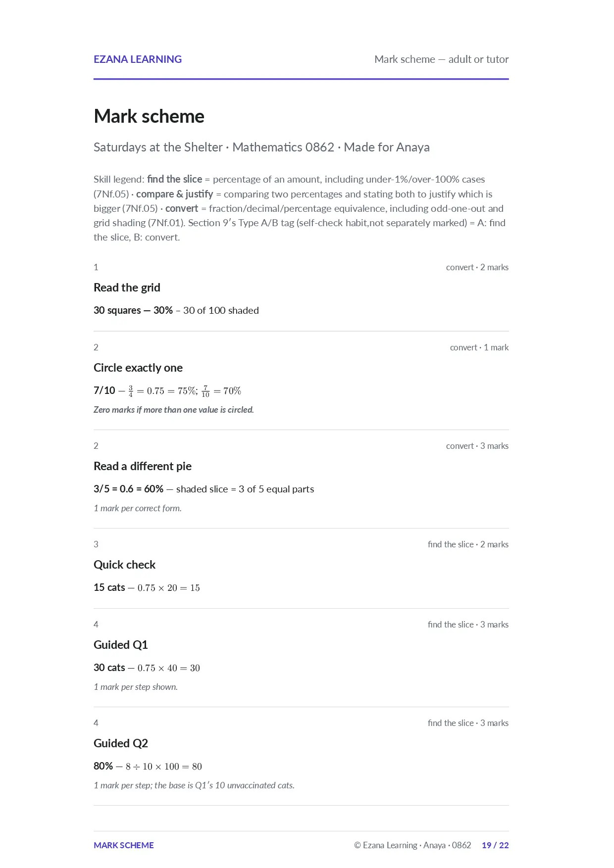The height and width of the screenshot is (868, 614).
Task: Click the bold 'compare & justify' legend term
Action: 175,194
